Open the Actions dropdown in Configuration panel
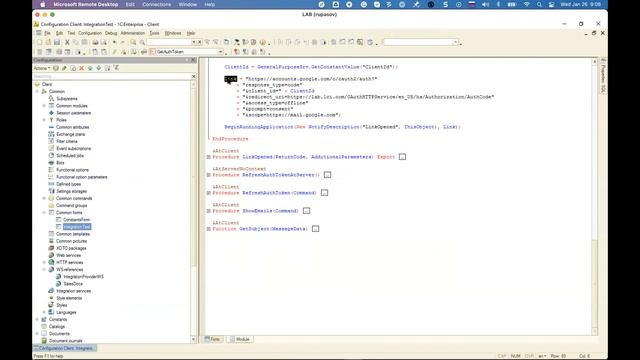The image size is (640, 360). pyautogui.click(x=42, y=68)
